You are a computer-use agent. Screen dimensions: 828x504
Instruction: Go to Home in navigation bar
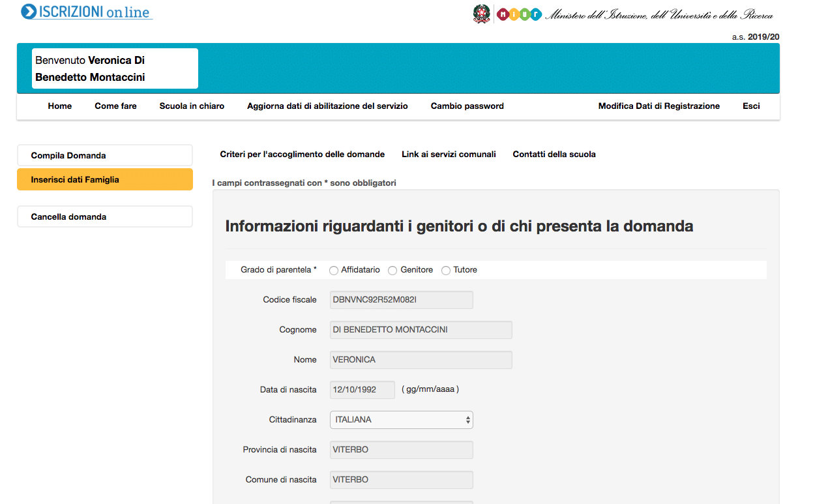click(x=60, y=106)
